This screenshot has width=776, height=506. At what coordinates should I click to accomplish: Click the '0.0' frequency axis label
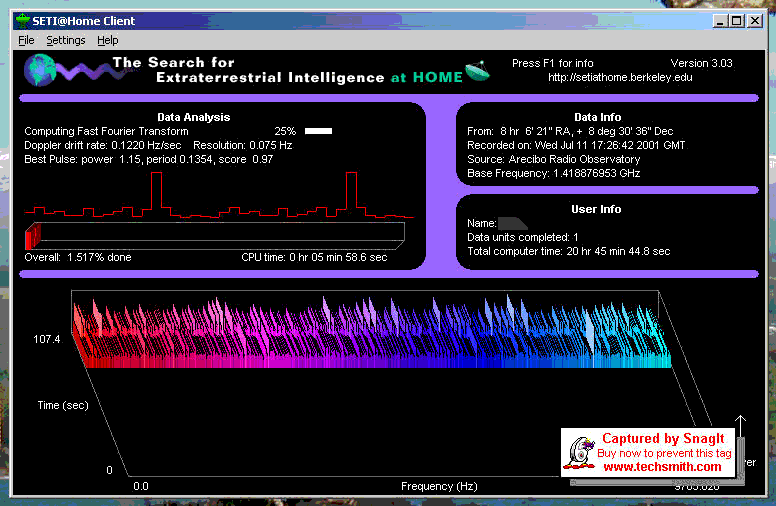point(141,486)
